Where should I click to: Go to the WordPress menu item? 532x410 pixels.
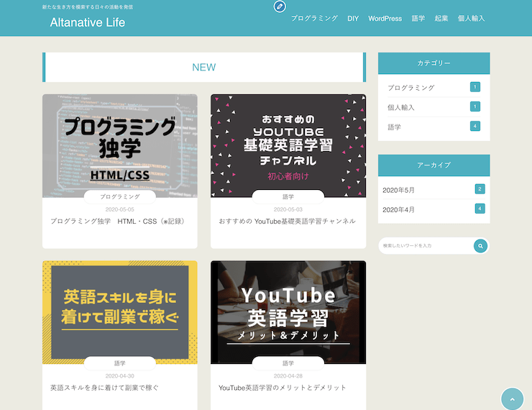pyautogui.click(x=385, y=19)
